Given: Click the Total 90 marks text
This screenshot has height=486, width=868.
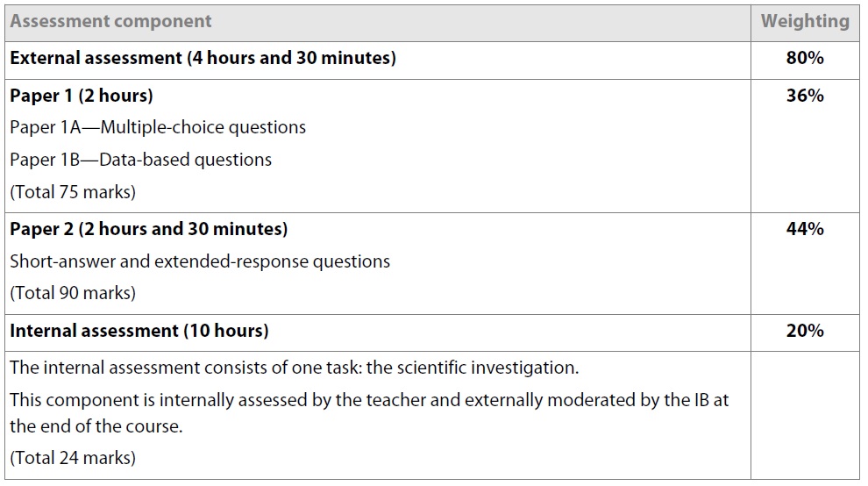Looking at the screenshot, I should coord(73,293).
